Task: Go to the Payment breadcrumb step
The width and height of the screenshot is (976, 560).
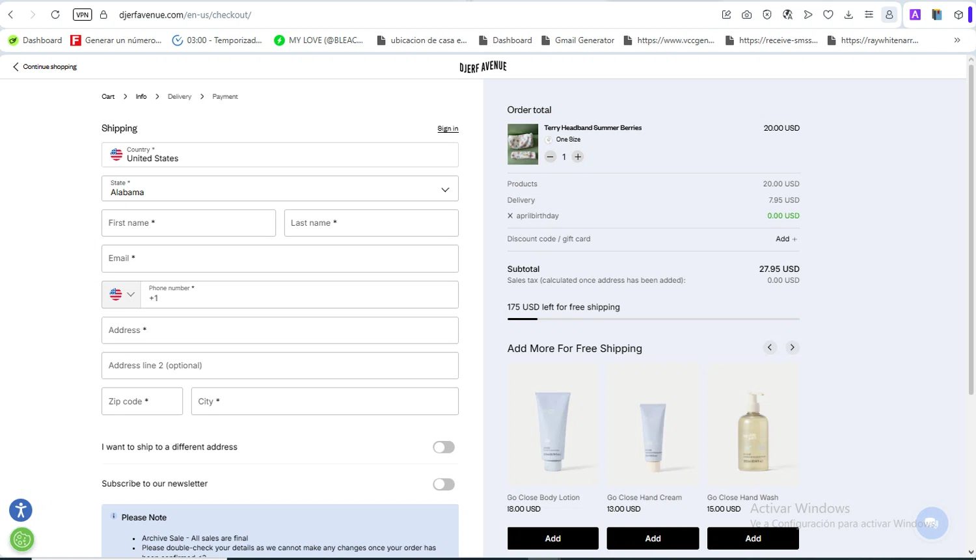Action: [225, 96]
